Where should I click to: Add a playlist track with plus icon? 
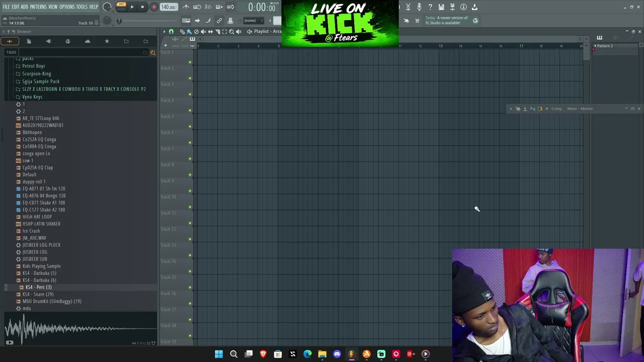pyautogui.click(x=166, y=46)
